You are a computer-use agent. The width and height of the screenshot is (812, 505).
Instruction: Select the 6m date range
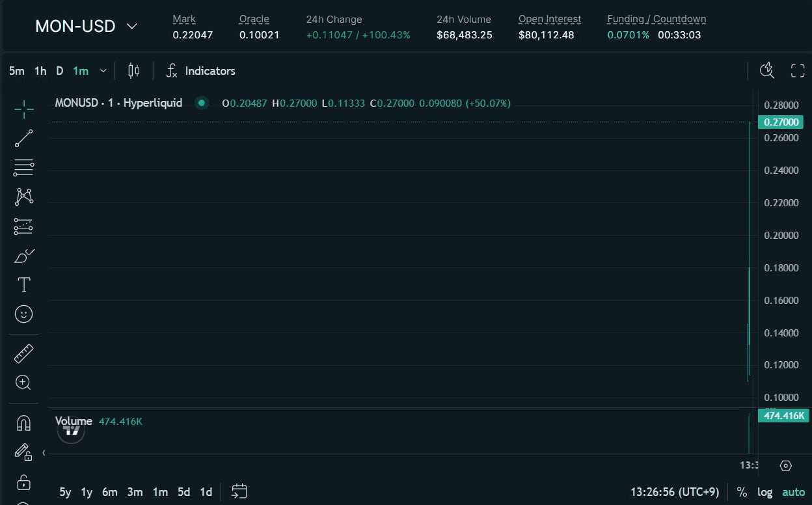(x=109, y=492)
